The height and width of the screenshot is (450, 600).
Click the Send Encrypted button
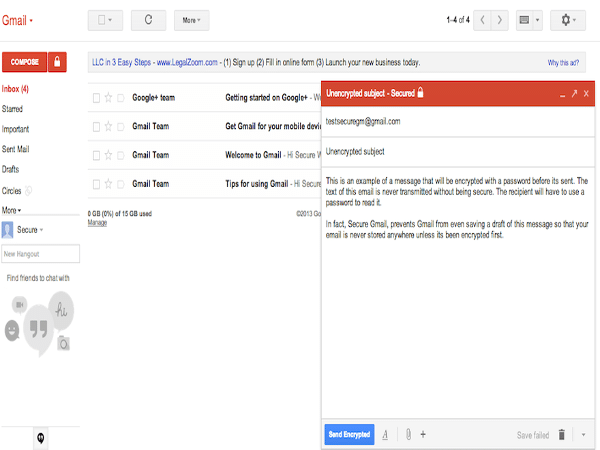349,434
